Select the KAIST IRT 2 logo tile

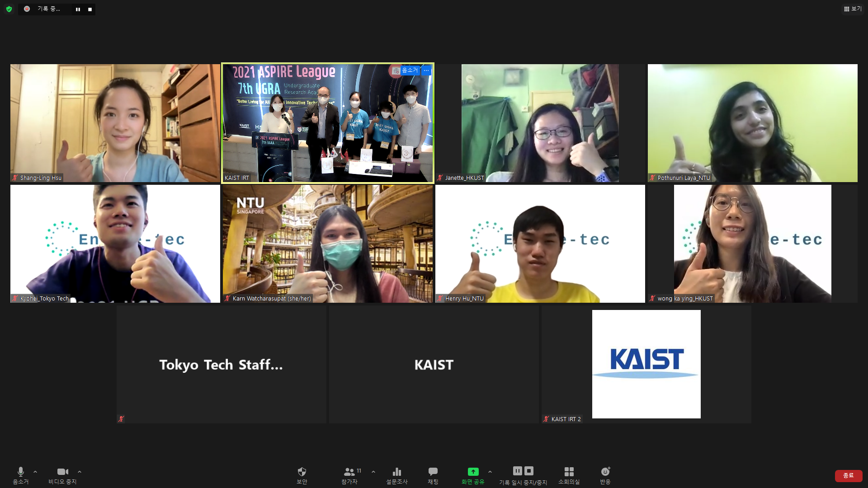coord(646,364)
